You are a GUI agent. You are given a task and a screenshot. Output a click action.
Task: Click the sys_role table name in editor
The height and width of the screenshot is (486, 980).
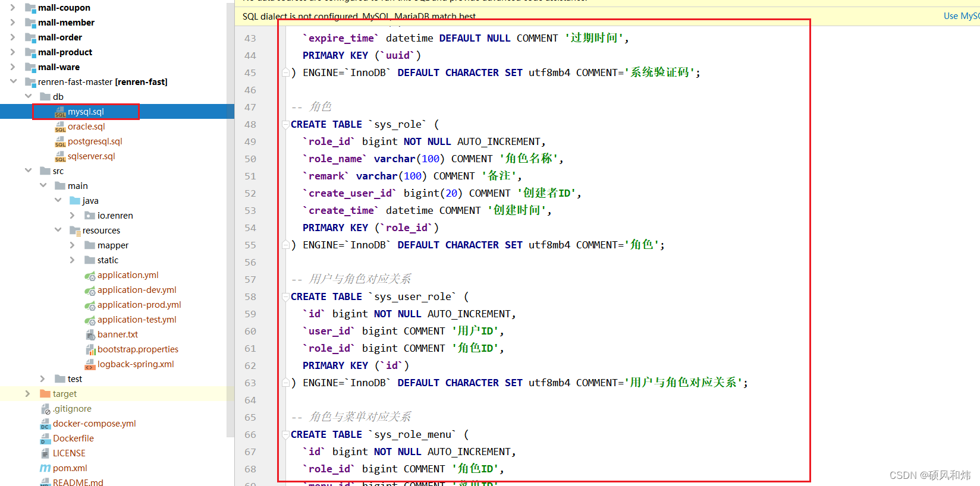coord(398,125)
